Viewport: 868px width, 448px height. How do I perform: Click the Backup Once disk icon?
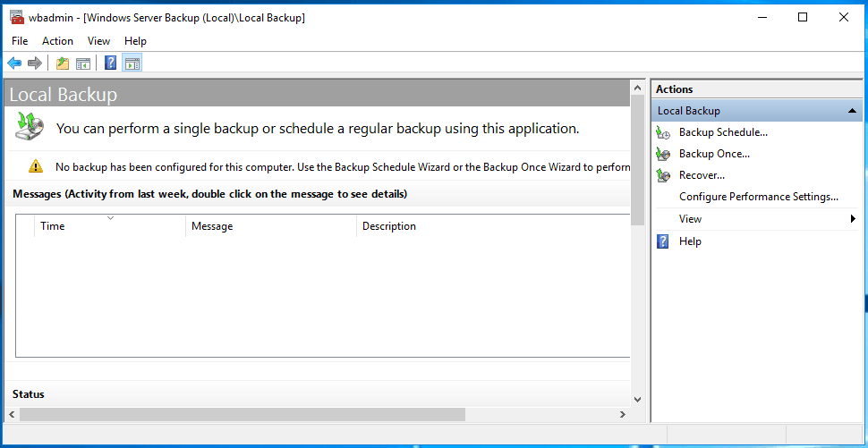point(663,154)
